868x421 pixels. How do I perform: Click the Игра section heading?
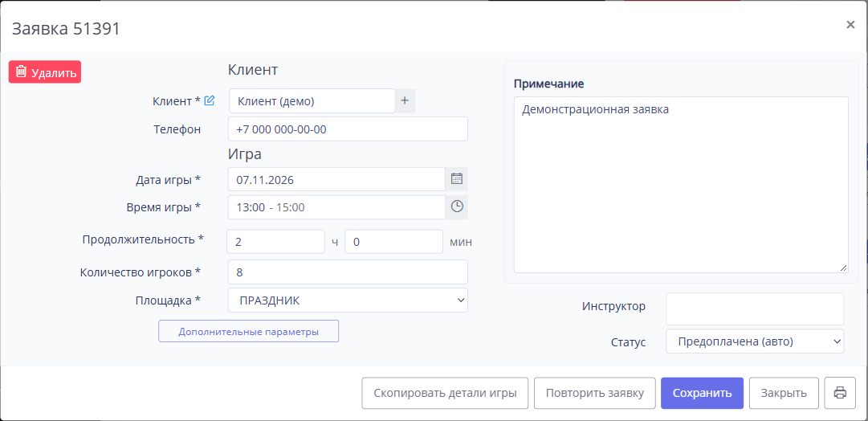pos(245,153)
